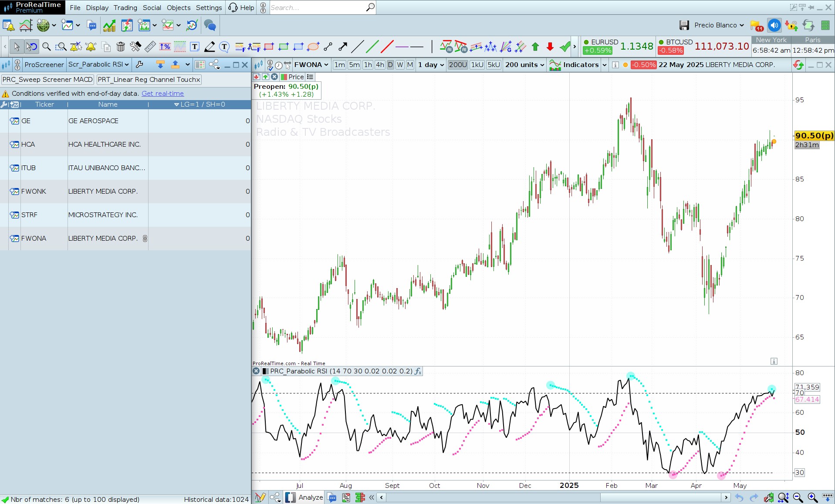Place a red down arrow marker
The height and width of the screenshot is (504, 835).
coord(550,47)
